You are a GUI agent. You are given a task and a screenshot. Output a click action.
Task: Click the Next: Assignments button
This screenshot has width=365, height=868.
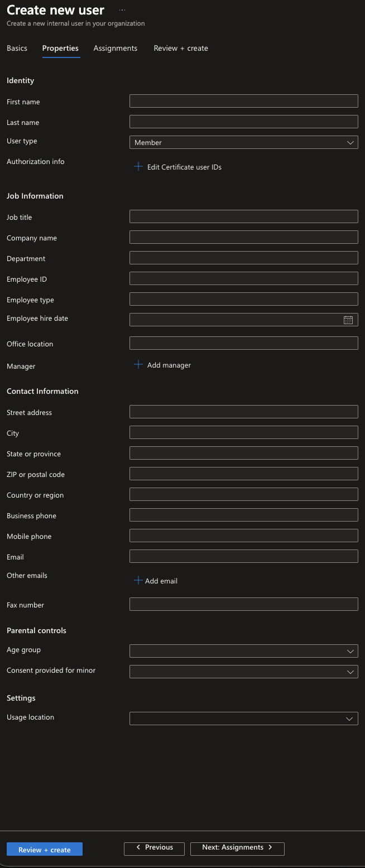[x=237, y=847]
